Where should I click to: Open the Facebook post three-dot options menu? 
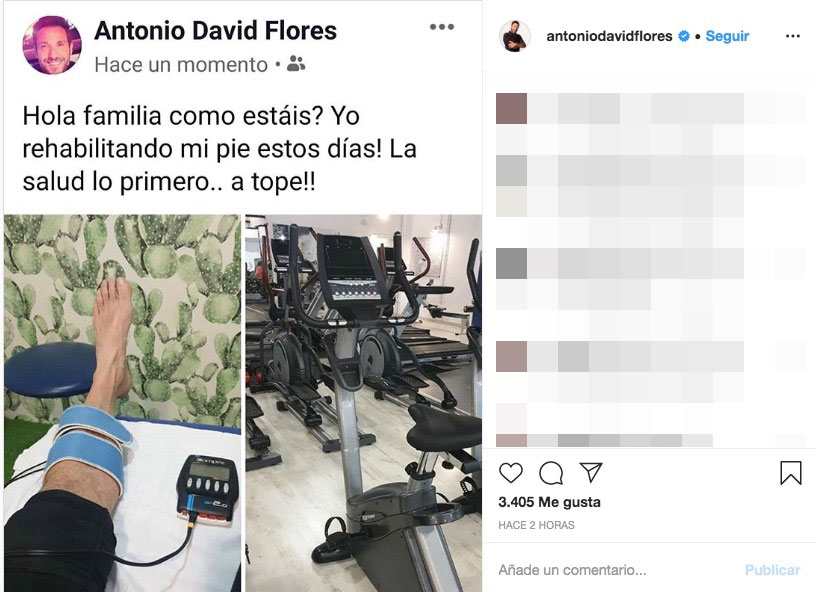click(442, 27)
